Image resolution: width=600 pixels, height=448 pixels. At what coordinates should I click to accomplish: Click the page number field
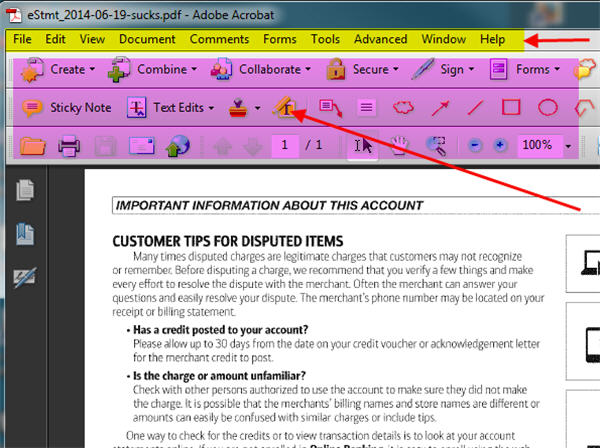tap(285, 145)
